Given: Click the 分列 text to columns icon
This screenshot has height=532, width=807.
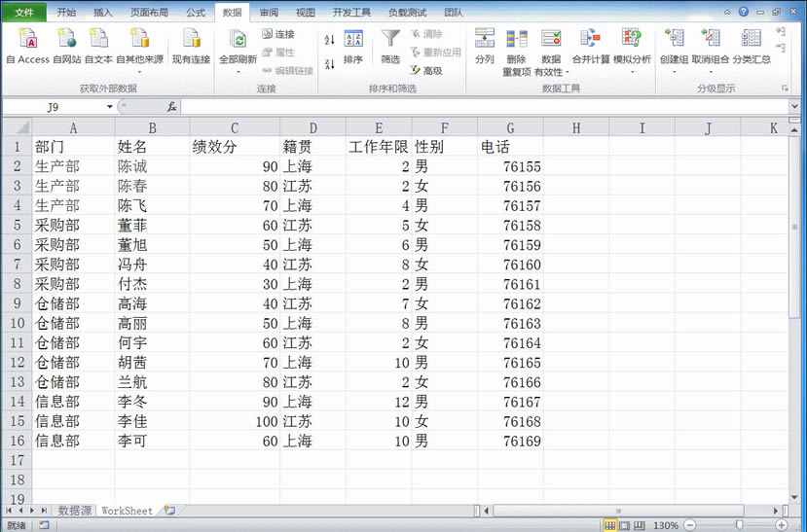Looking at the screenshot, I should [485, 47].
